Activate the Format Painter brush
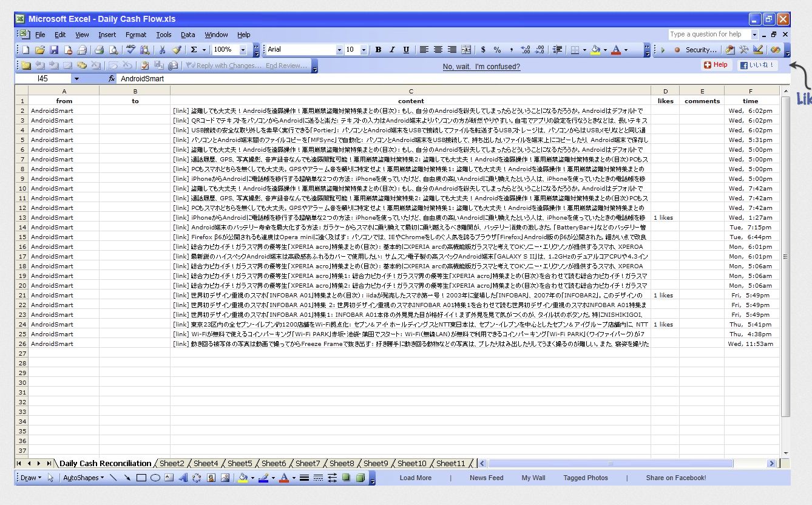 (176, 50)
